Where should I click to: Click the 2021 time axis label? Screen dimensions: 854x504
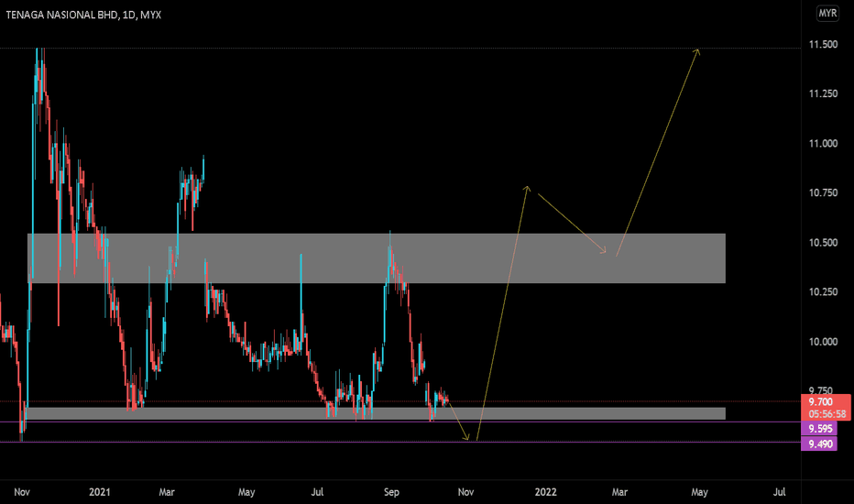click(x=99, y=492)
